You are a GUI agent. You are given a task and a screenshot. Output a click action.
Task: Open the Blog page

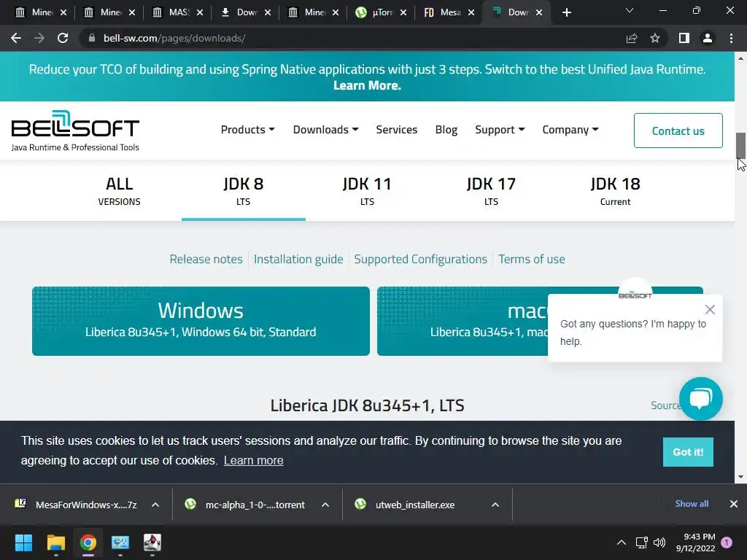pos(446,130)
